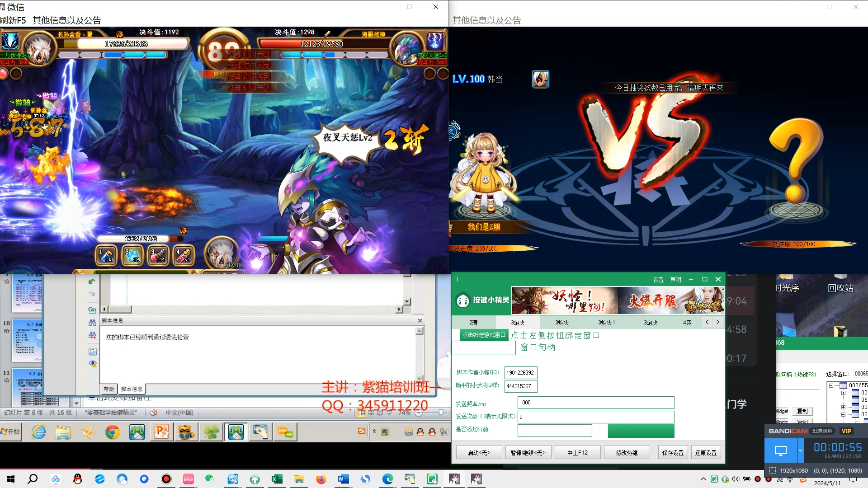Click the 暂停/继续<无> button

point(528,452)
